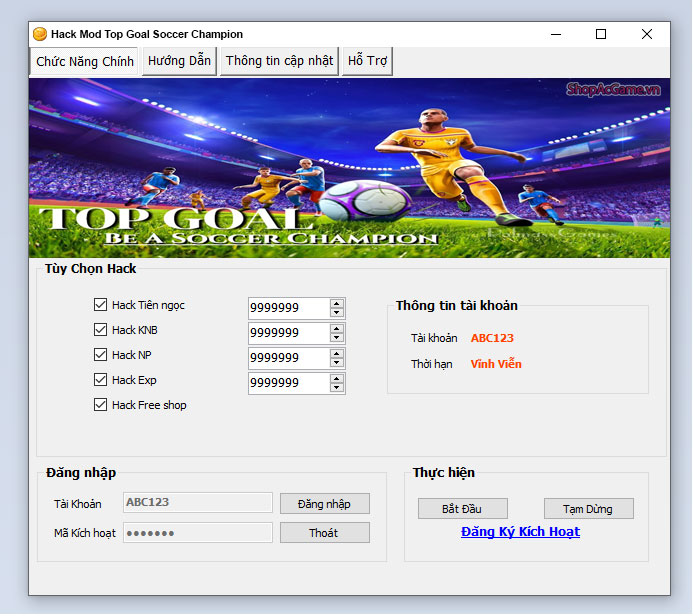Disable the Hack NP option

coord(100,354)
